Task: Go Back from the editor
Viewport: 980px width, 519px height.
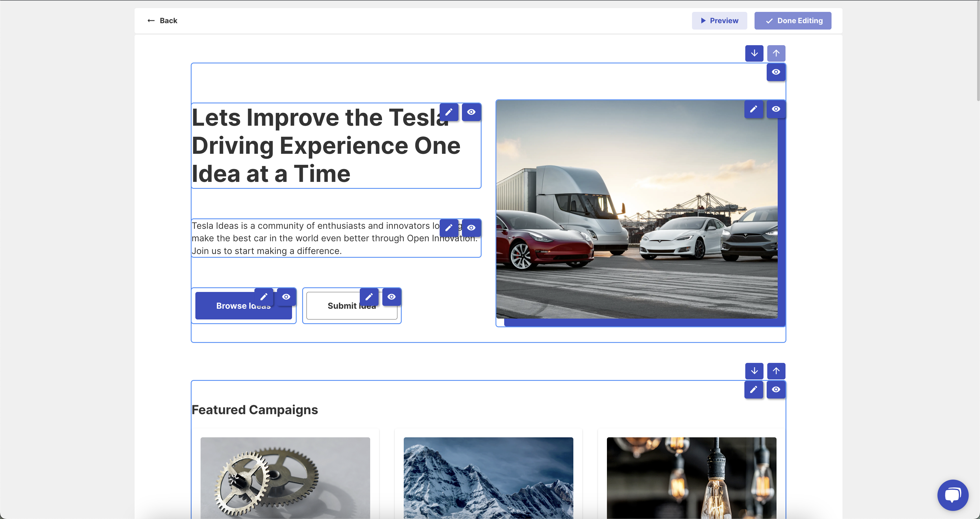Action: point(162,21)
